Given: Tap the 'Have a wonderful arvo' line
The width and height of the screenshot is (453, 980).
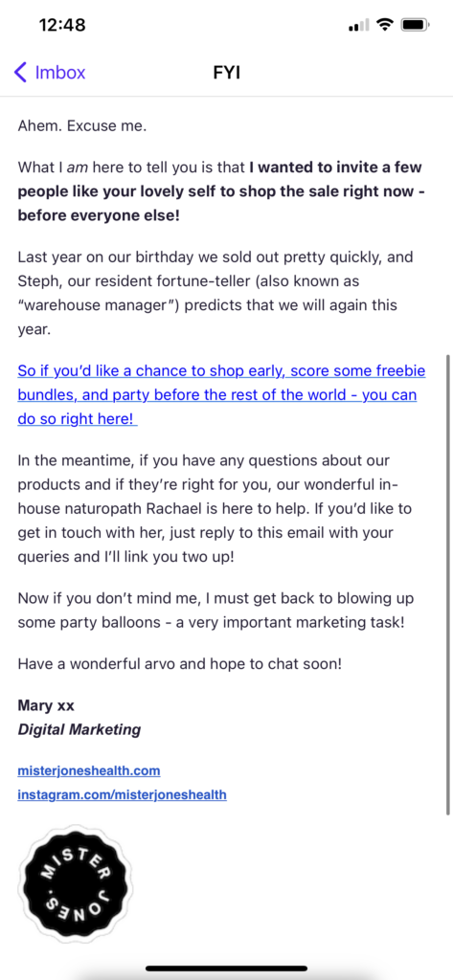Looking at the screenshot, I should click(180, 664).
